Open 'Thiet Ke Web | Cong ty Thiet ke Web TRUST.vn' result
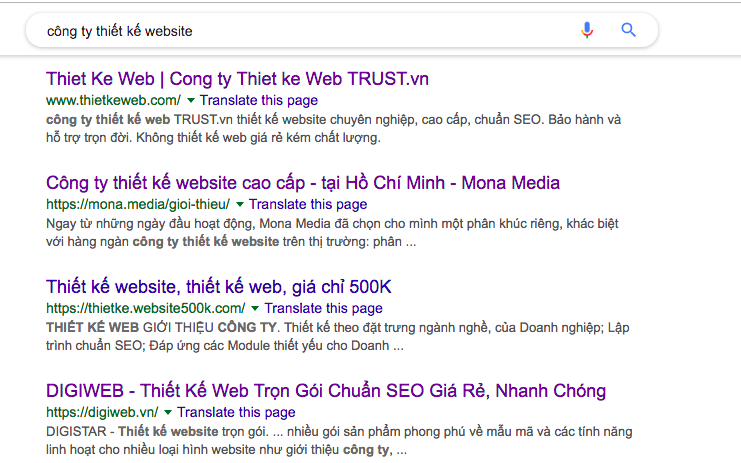741x463 pixels. 237,79
